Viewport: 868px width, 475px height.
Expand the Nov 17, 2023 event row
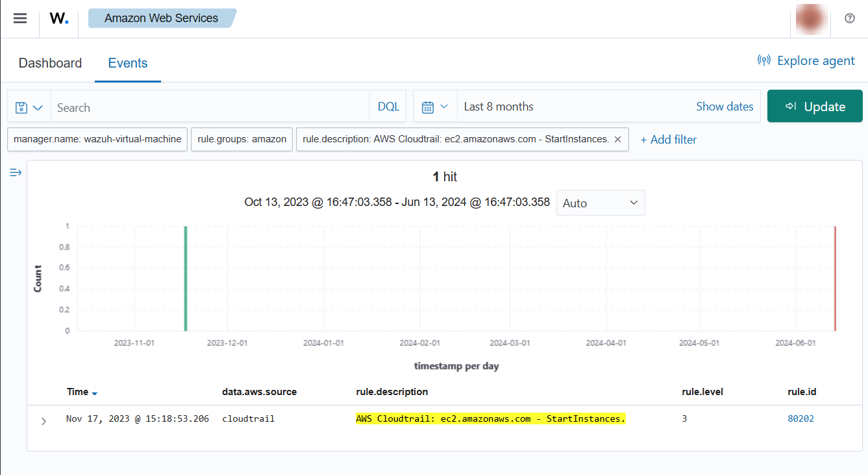point(43,420)
